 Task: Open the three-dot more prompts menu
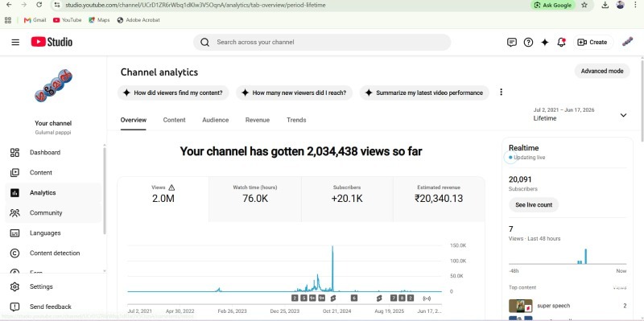tap(501, 93)
